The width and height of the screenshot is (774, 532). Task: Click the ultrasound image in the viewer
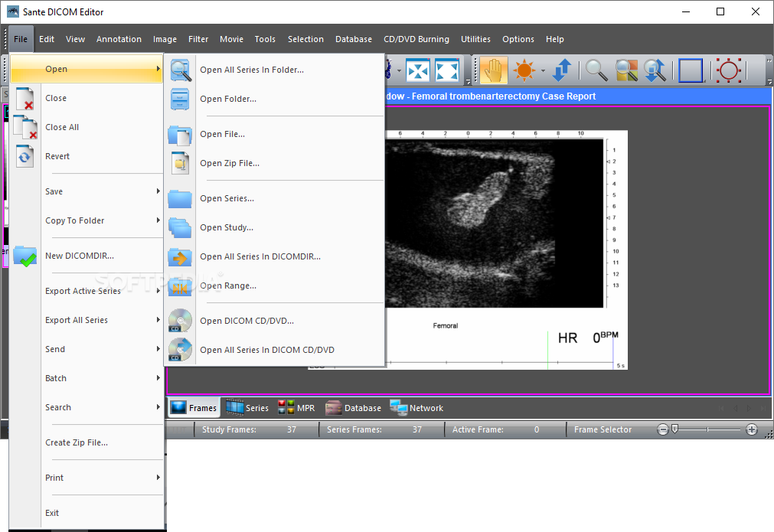pos(494,223)
